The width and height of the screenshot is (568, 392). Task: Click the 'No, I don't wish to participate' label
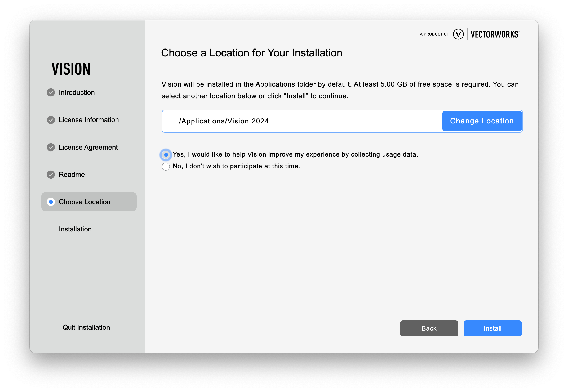[236, 166]
